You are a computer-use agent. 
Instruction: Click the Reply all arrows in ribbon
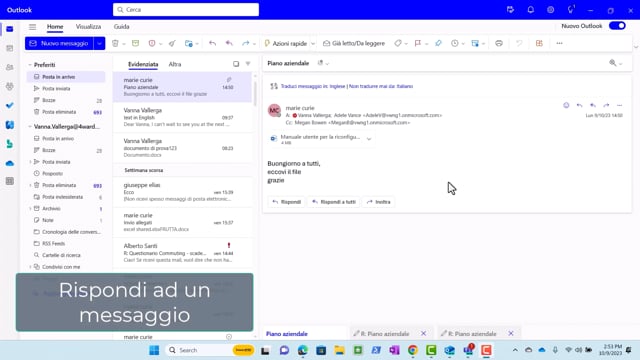(229, 43)
